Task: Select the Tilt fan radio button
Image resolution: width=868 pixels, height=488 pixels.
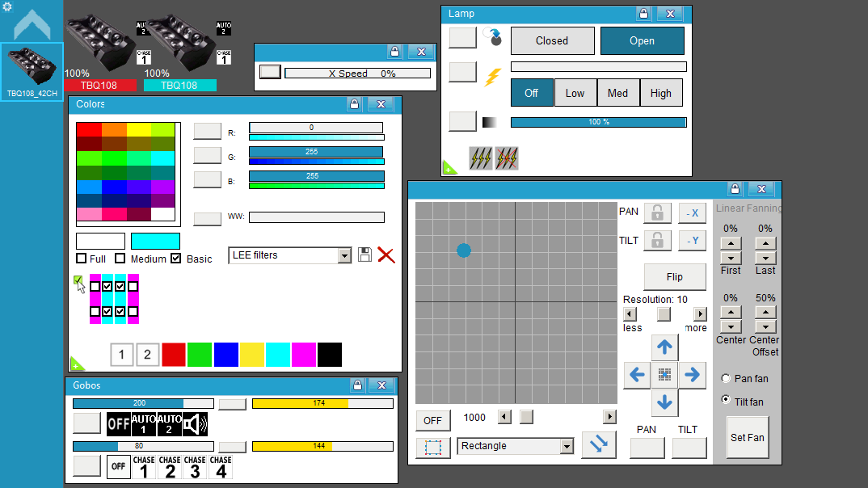Action: [x=726, y=399]
